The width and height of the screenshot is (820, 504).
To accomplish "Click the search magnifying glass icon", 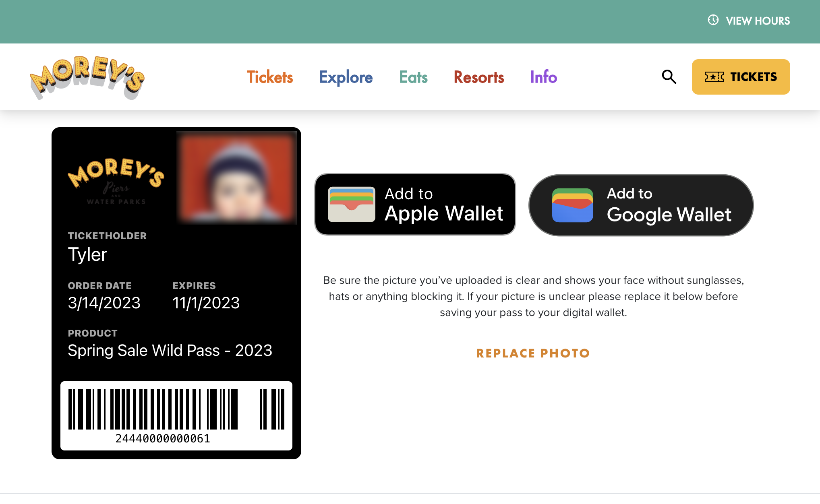I will pos(669,77).
